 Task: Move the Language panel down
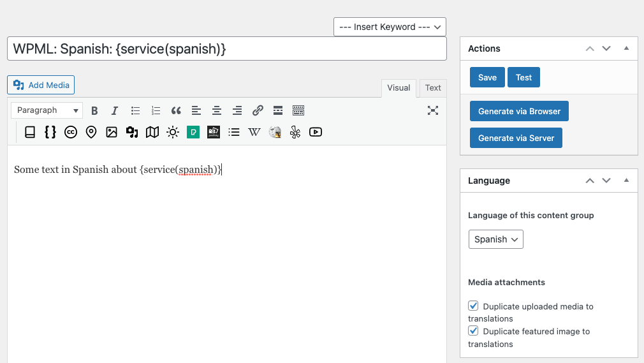click(x=606, y=181)
